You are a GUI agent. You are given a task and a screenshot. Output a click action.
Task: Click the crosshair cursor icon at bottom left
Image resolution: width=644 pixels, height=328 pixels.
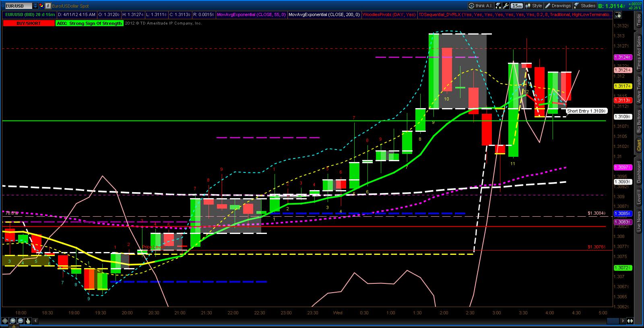5,321
